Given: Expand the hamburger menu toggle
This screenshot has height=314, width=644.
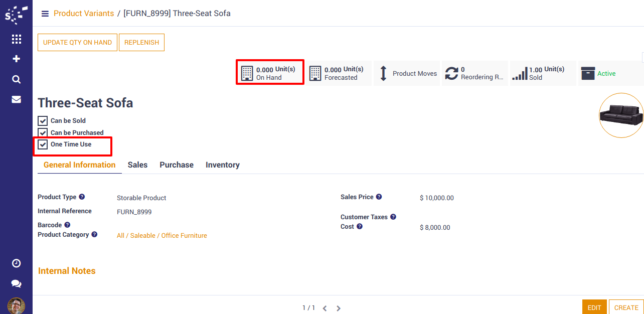Looking at the screenshot, I should tap(45, 14).
